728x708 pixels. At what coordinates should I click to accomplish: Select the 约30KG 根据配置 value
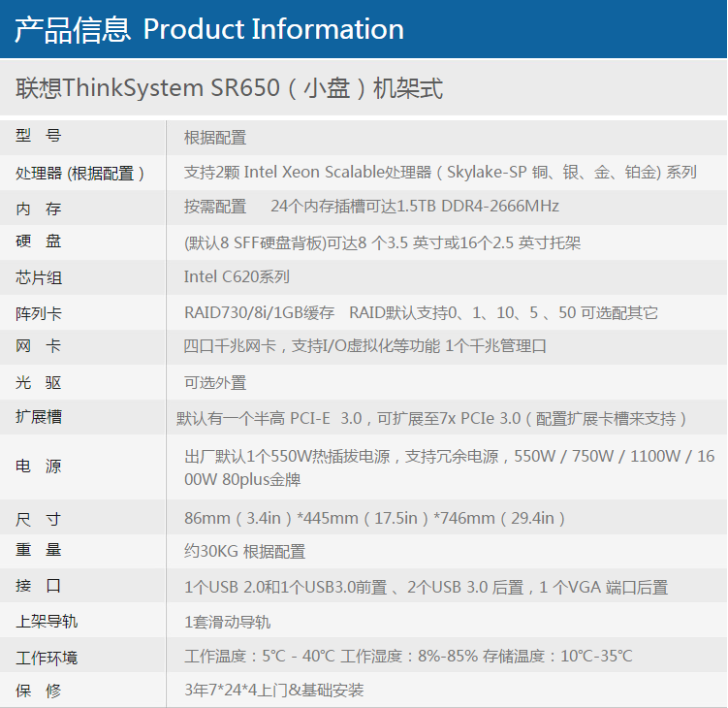coord(244,552)
